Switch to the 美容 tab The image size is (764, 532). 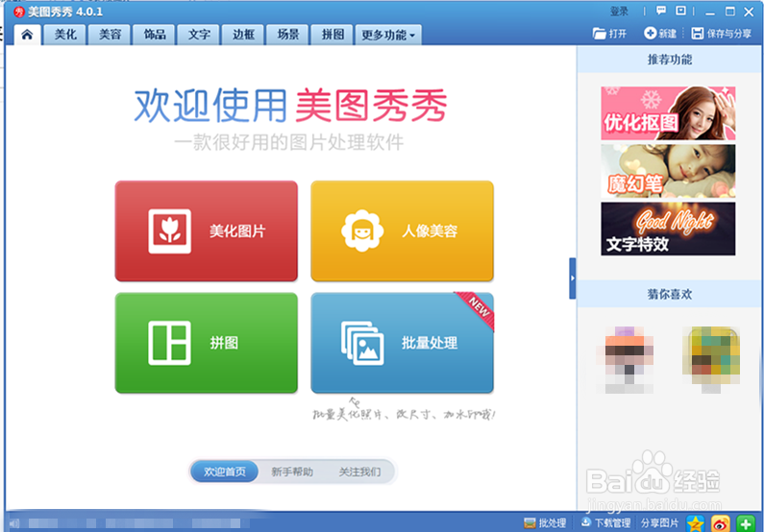110,35
